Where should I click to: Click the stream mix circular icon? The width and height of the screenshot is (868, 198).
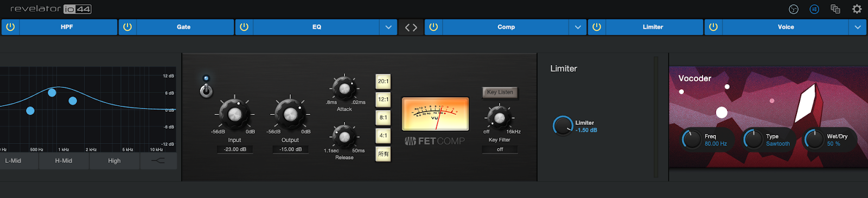coord(793,9)
